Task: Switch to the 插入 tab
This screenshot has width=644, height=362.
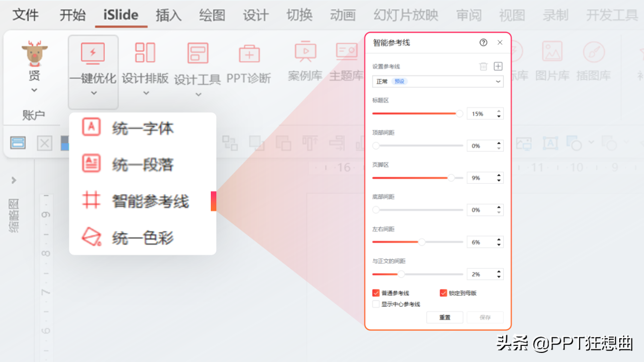Action: click(169, 15)
